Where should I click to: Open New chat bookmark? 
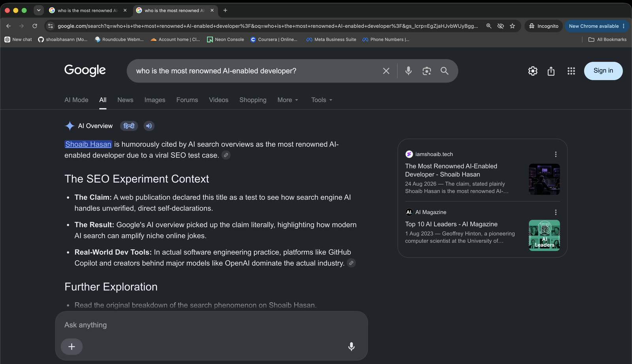(x=18, y=39)
